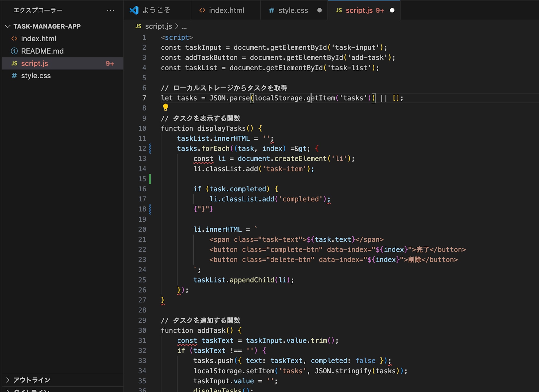The height and width of the screenshot is (392, 539).
Task: Click the タスクを追加する関数 comment
Action: click(x=201, y=320)
